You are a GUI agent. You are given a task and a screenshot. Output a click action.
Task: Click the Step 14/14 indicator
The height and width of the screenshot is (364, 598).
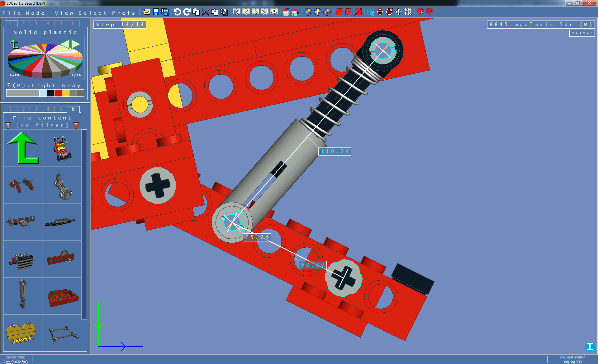point(120,25)
